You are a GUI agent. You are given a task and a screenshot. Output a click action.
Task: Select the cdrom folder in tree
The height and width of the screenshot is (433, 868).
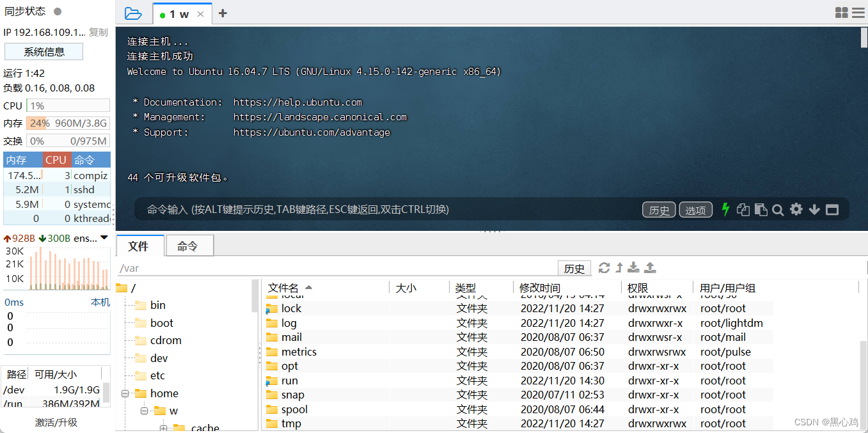coord(158,340)
